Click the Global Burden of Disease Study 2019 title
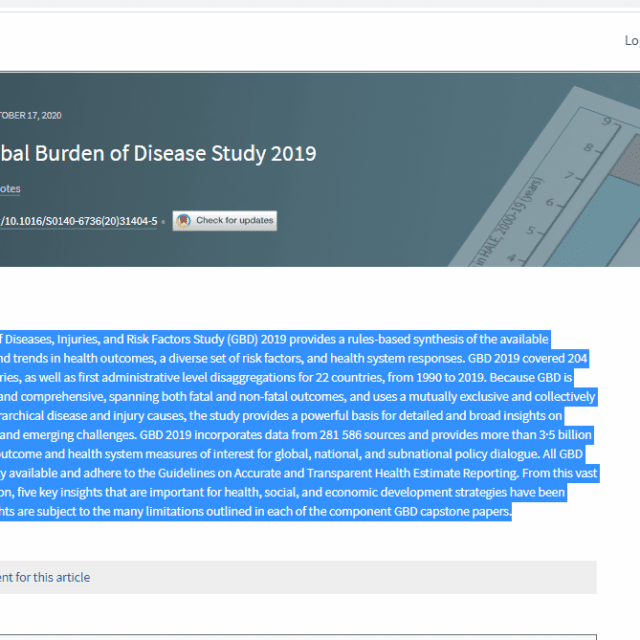The height and width of the screenshot is (640, 640). 158,153
